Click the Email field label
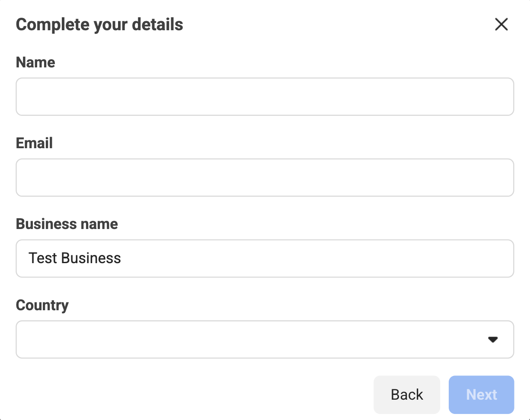The width and height of the screenshot is (530, 420). tap(34, 143)
